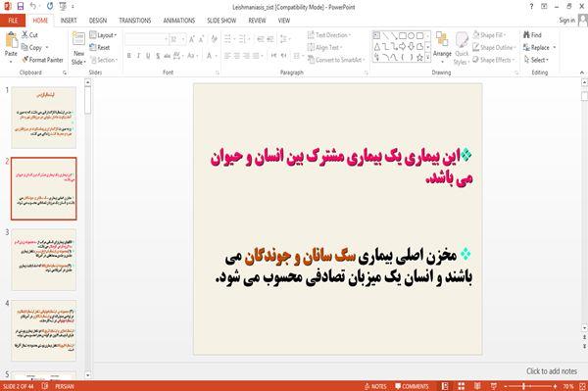The width and height of the screenshot is (588, 391).
Task: Open the font size dropdown
Action: click(183, 39)
